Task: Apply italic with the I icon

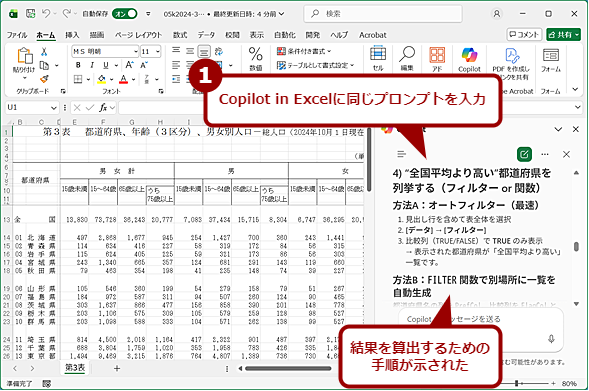Action: 92,65
